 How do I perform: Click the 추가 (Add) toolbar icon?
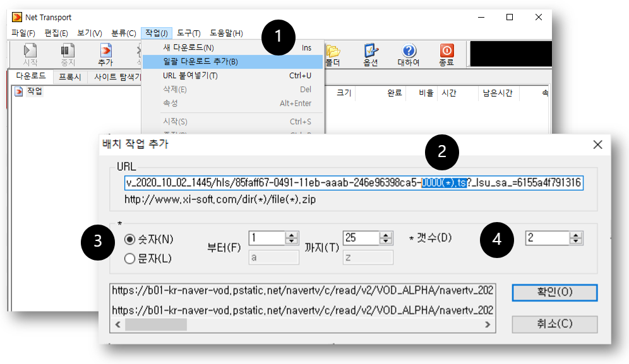(x=105, y=54)
